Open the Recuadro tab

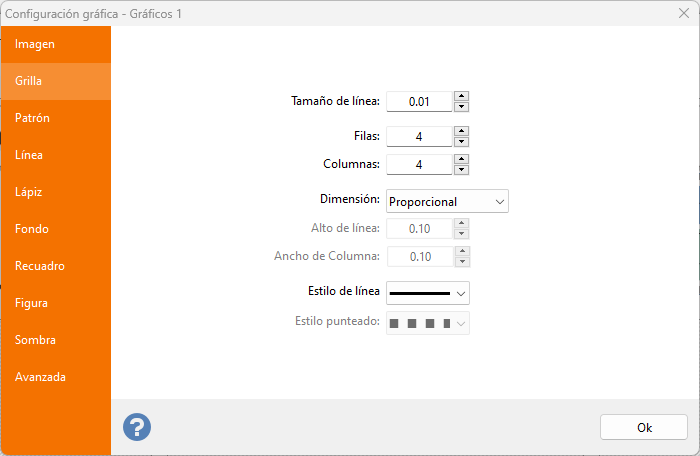40,266
